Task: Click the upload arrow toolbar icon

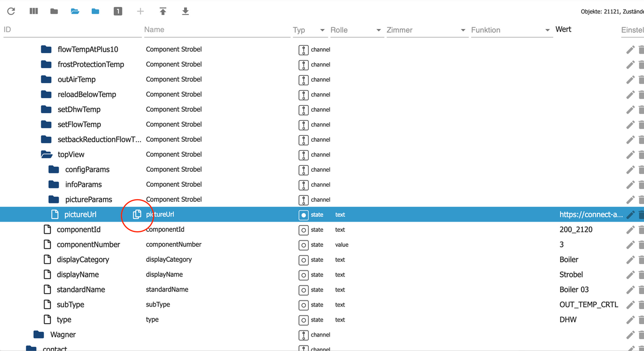Action: (x=163, y=11)
